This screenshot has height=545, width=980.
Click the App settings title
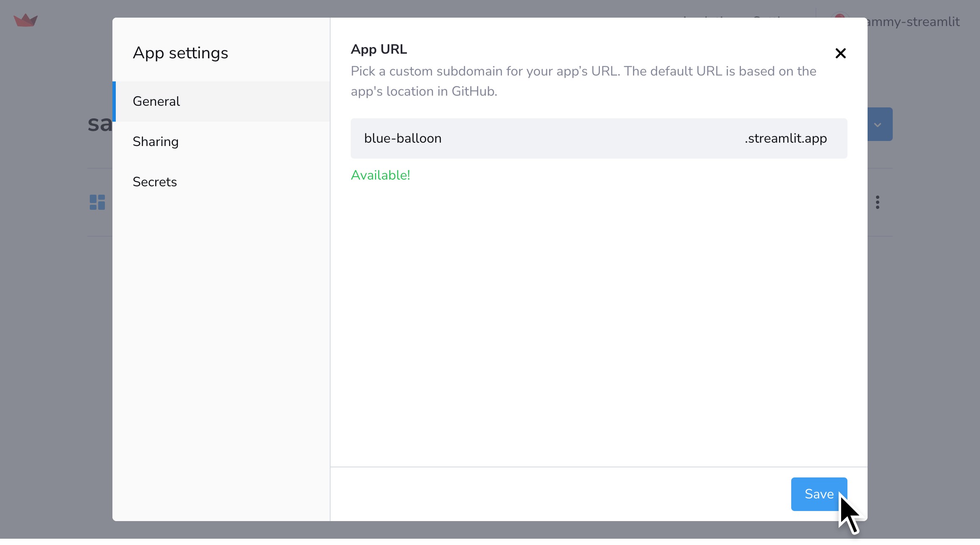click(180, 53)
